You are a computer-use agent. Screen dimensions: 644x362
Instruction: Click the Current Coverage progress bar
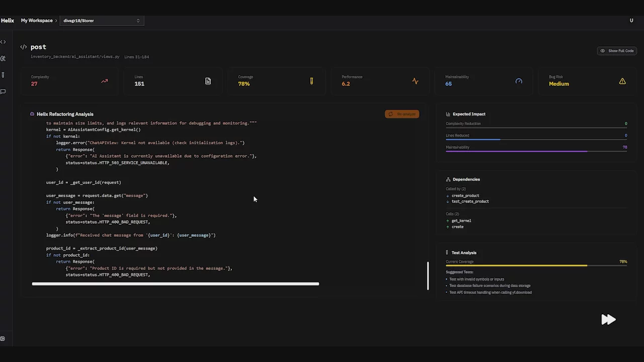536,265
